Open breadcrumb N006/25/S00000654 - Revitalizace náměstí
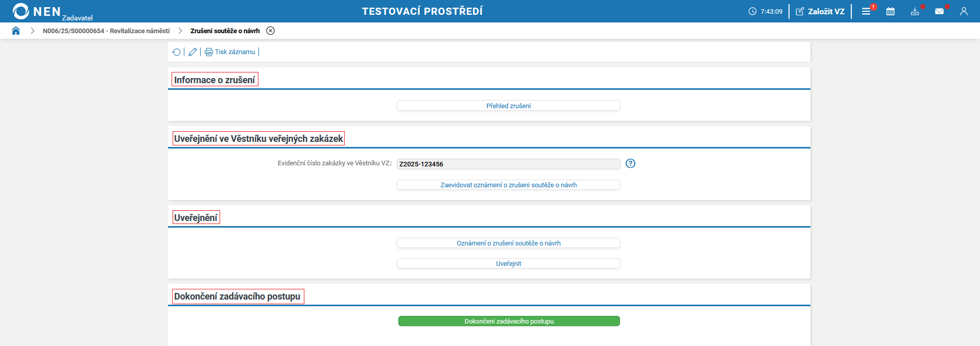 (x=106, y=31)
